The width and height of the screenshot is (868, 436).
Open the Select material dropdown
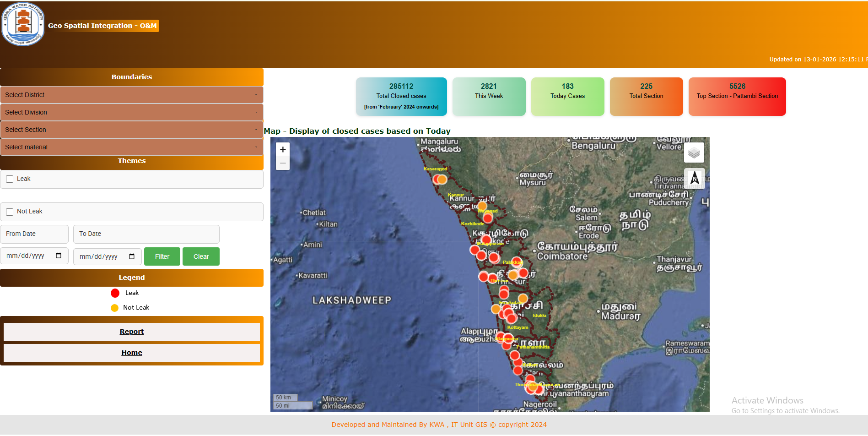coord(131,147)
